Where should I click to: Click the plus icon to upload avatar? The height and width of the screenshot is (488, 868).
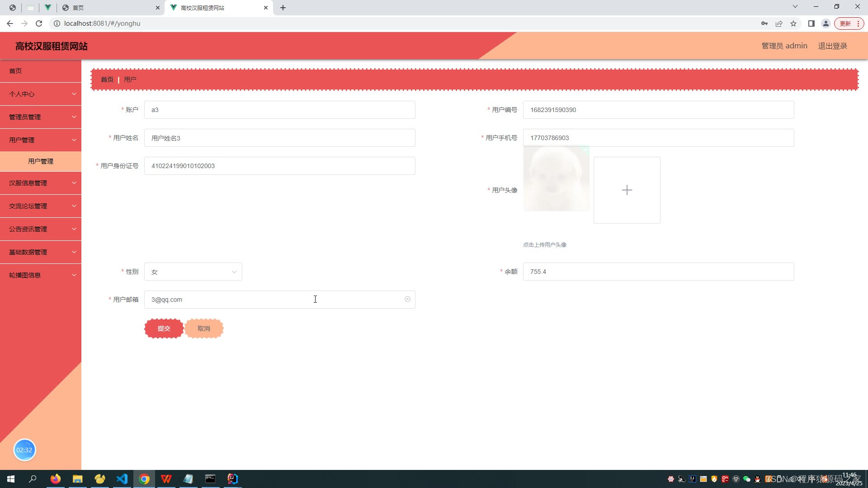pyautogui.click(x=627, y=190)
